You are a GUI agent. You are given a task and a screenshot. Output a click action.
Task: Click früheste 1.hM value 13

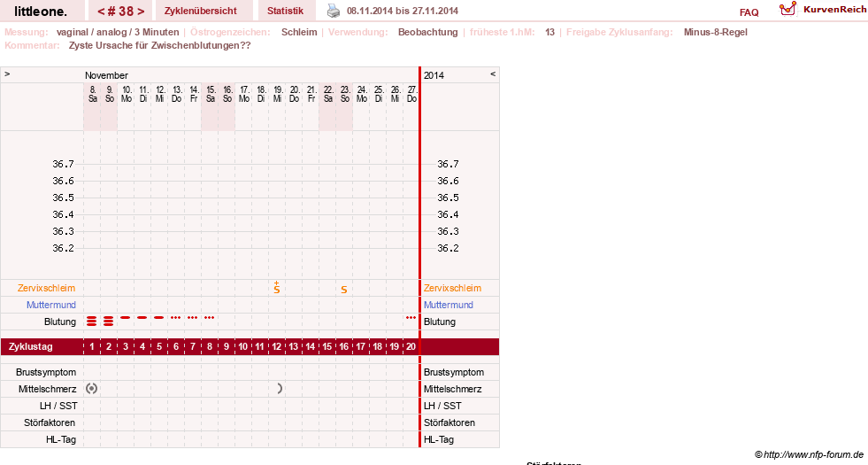[x=549, y=32]
